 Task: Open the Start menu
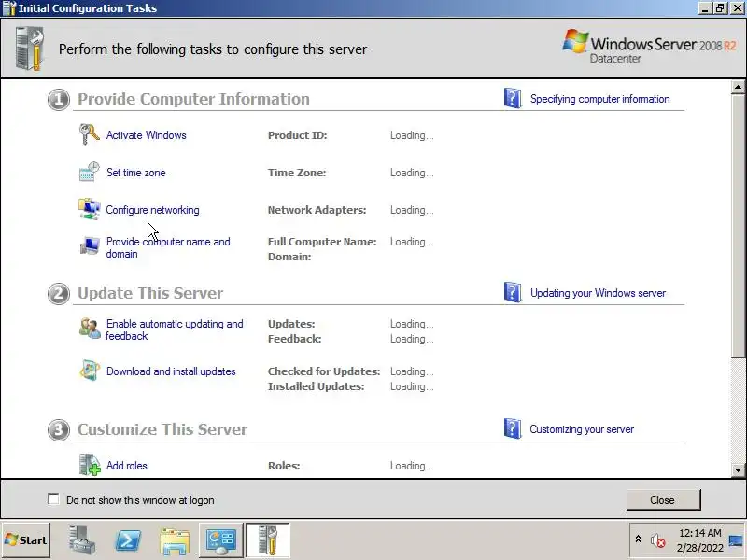pos(26,540)
